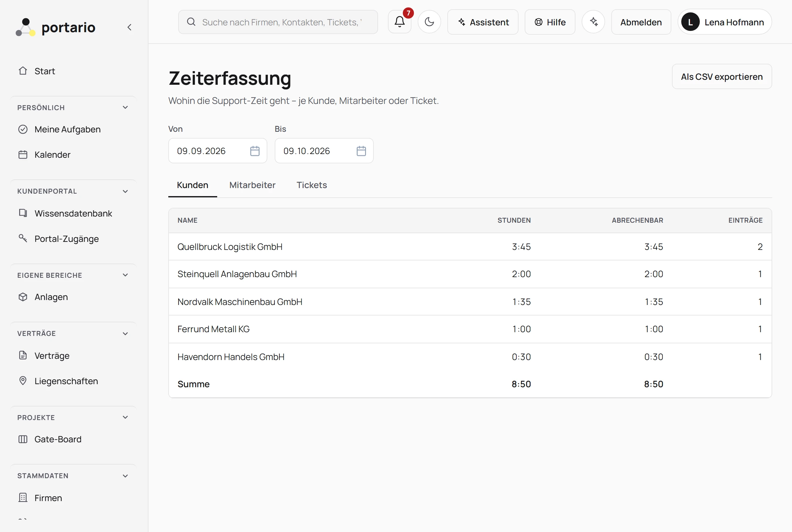Viewport: 792px width, 532px height.
Task: Go to Start in sidebar
Action: coord(74,71)
